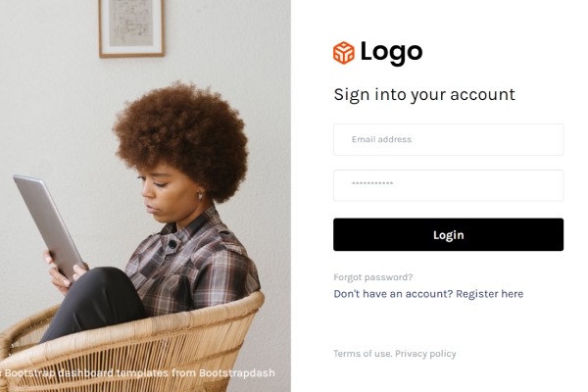Image resolution: width=588 pixels, height=392 pixels.
Task: Open the Terms of use link
Action: pyautogui.click(x=363, y=354)
